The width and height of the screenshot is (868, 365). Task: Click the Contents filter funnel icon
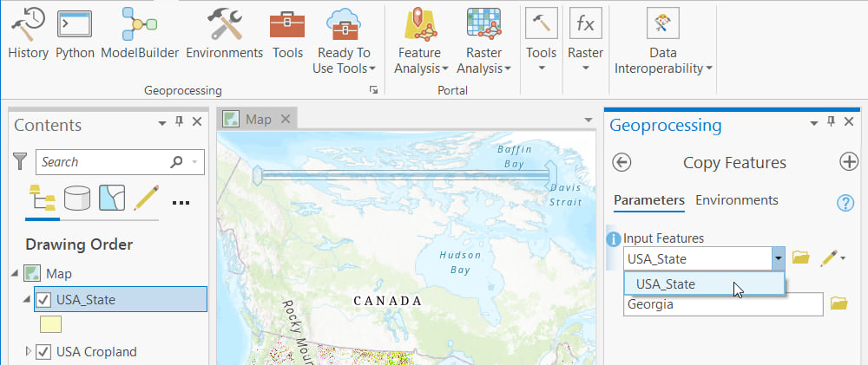[20, 161]
